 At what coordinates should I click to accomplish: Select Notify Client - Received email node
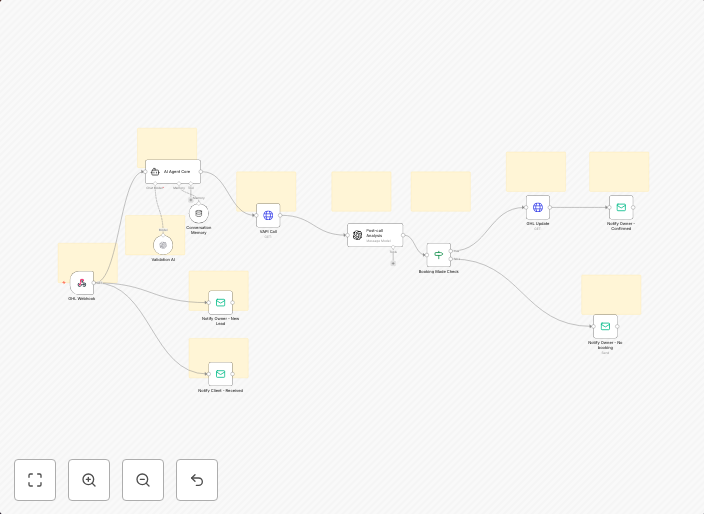(220, 374)
